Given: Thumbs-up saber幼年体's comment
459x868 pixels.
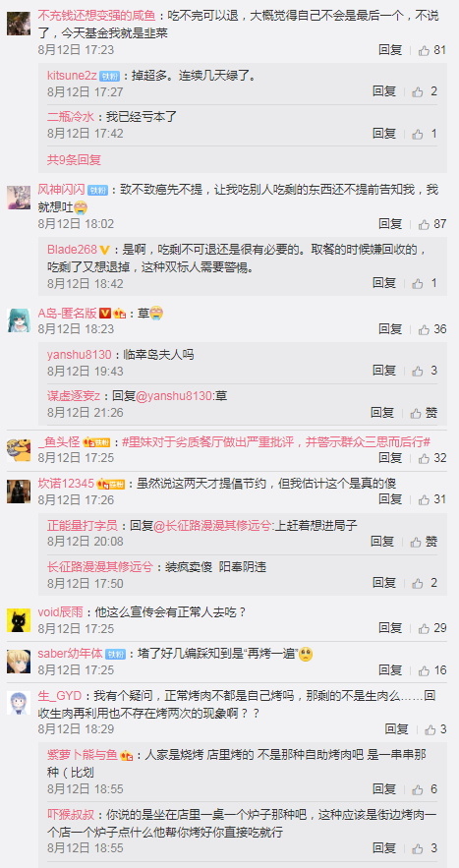Looking at the screenshot, I should tap(431, 670).
